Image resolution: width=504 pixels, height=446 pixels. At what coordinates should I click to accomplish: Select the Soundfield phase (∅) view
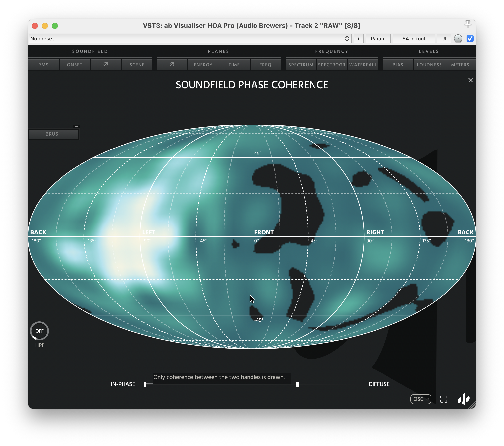pos(106,65)
